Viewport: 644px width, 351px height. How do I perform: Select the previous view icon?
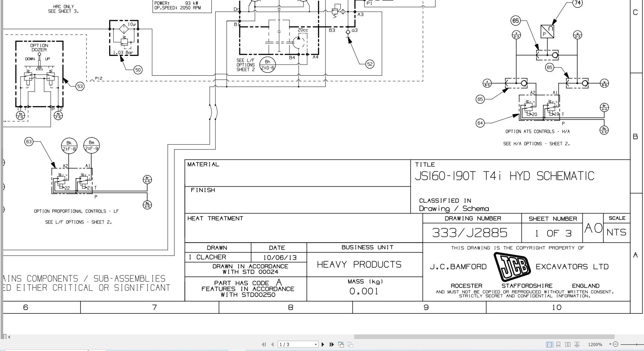click(341, 344)
